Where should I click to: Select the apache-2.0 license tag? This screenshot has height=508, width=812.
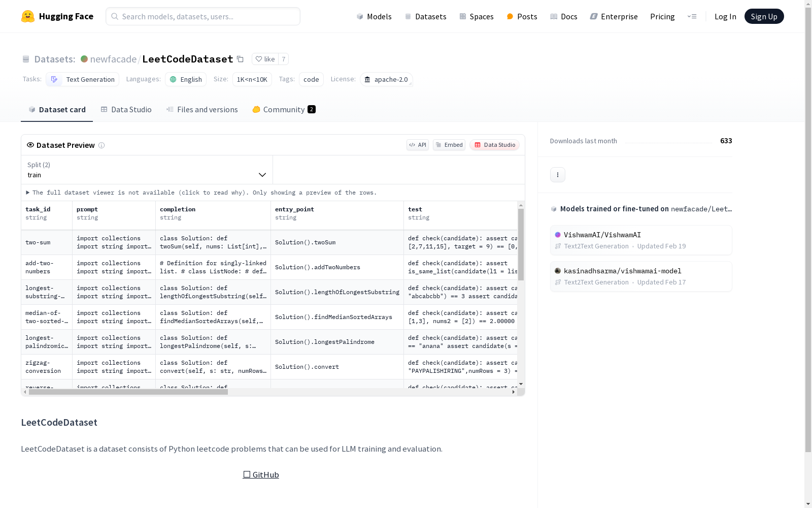point(386,79)
